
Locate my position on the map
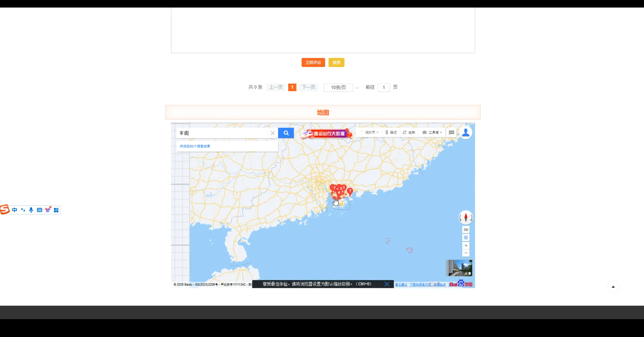pyautogui.click(x=466, y=237)
